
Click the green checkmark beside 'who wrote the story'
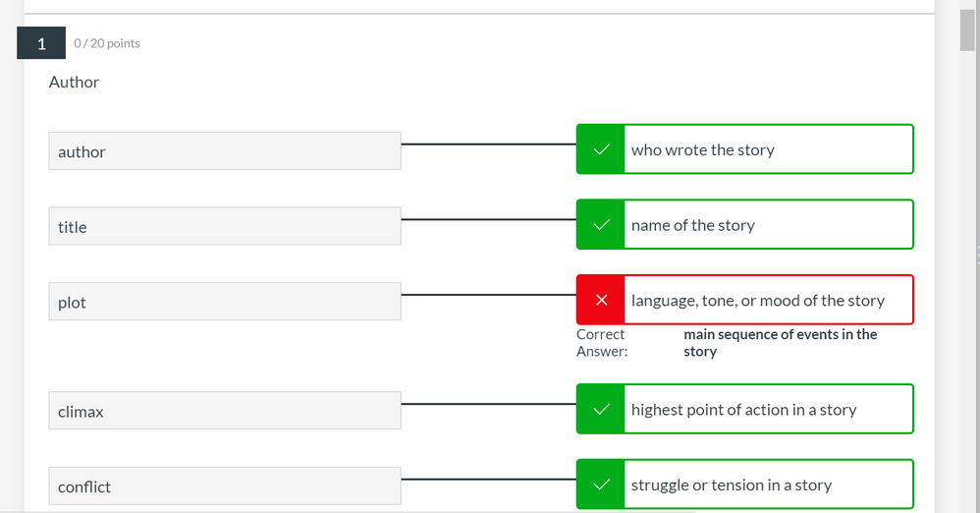[x=601, y=149]
